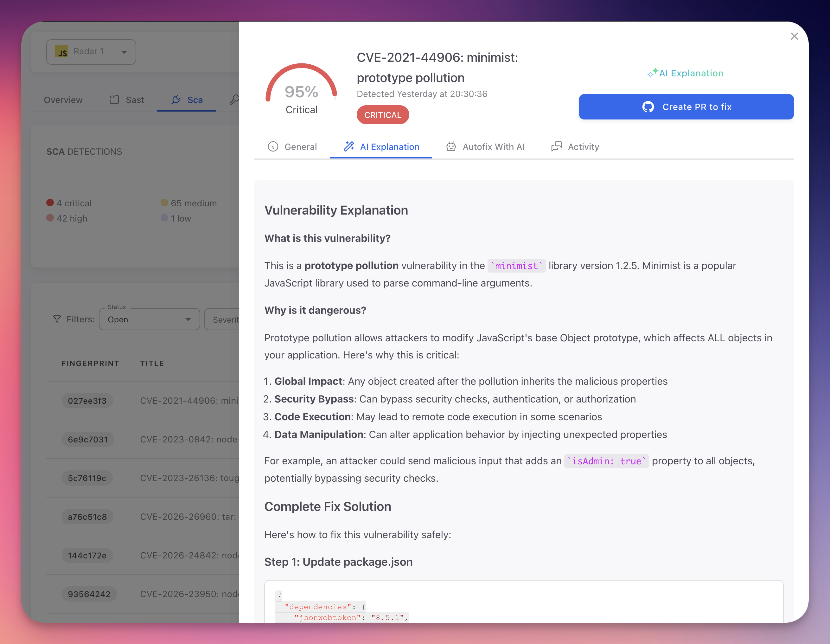830x644 pixels.
Task: Expand the Radar 1 project dropdown
Action: [x=124, y=52]
